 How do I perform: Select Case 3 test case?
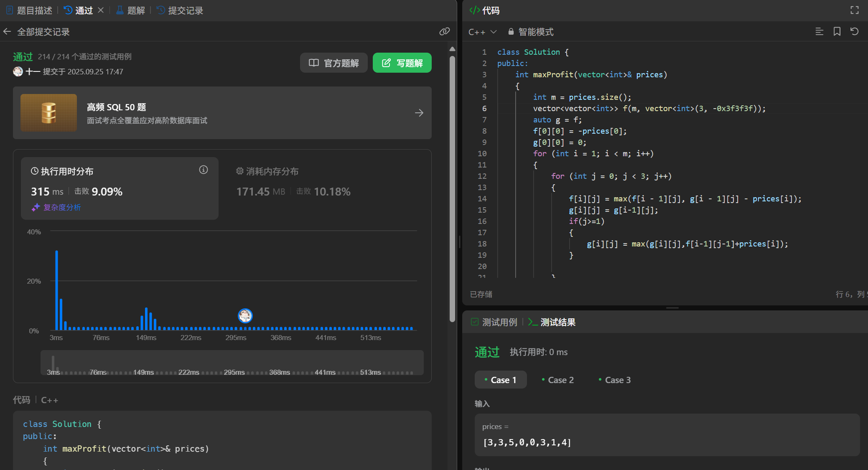(615, 380)
